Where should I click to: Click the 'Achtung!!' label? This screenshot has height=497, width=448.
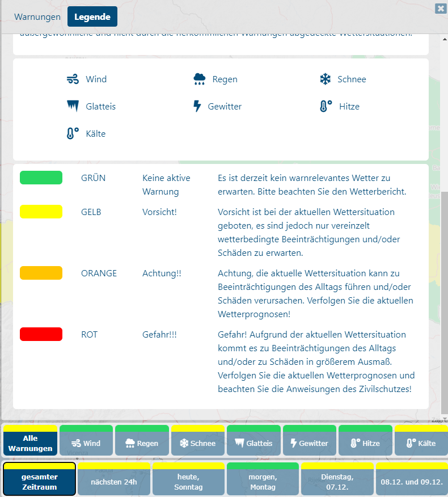[162, 273]
